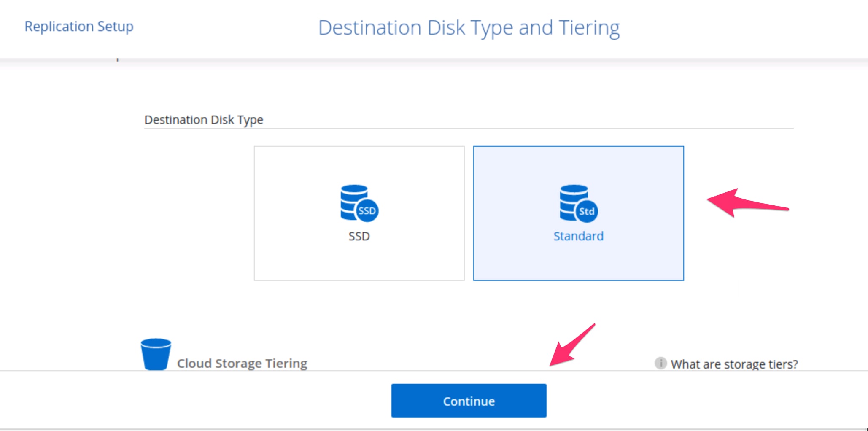Click the Destination Disk Type section header
The height and width of the screenshot is (431, 868).
tap(204, 120)
